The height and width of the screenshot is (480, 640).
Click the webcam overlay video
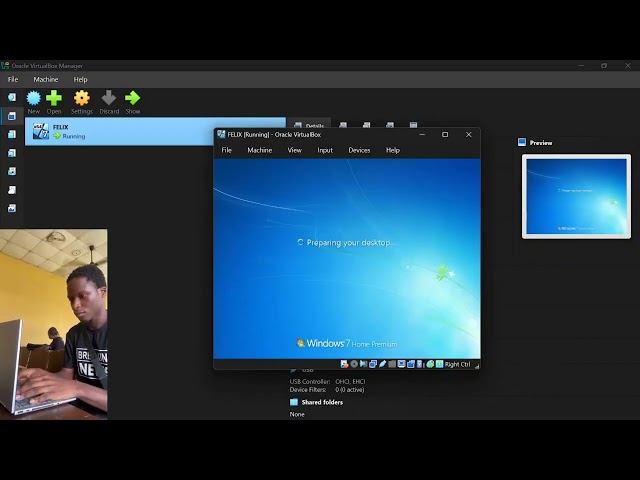(53, 324)
